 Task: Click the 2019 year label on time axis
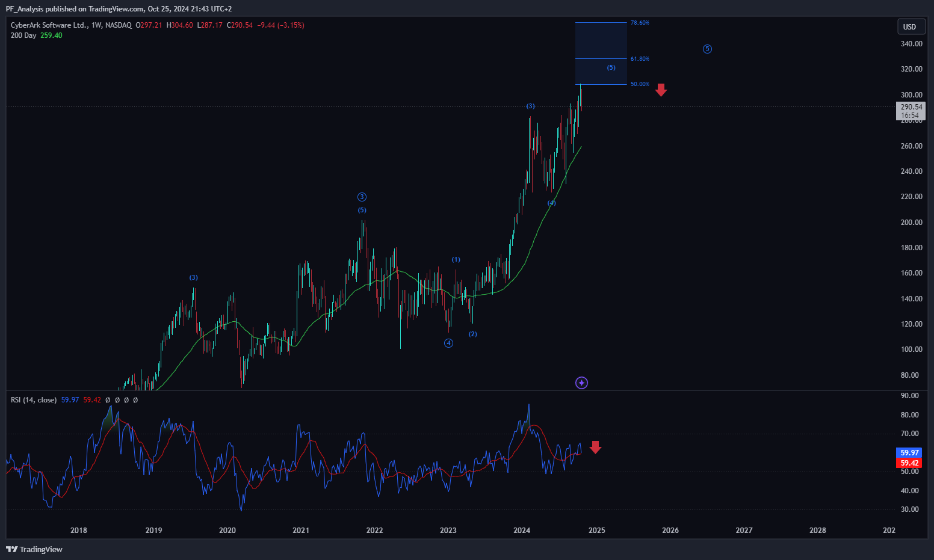(x=153, y=530)
